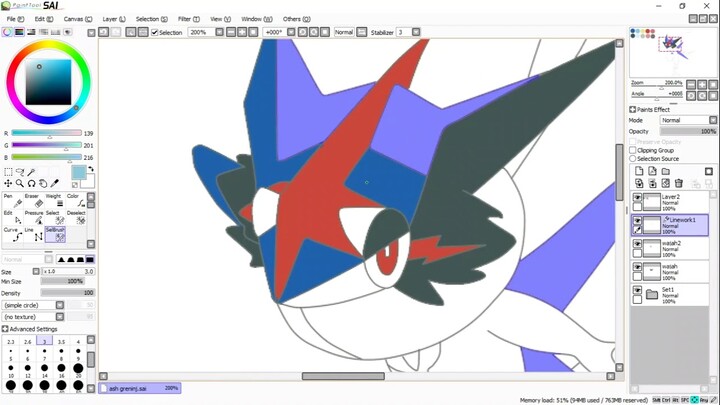Open the Stabilizer value dropdown
This screenshot has height=405, width=720.
[x=416, y=32]
